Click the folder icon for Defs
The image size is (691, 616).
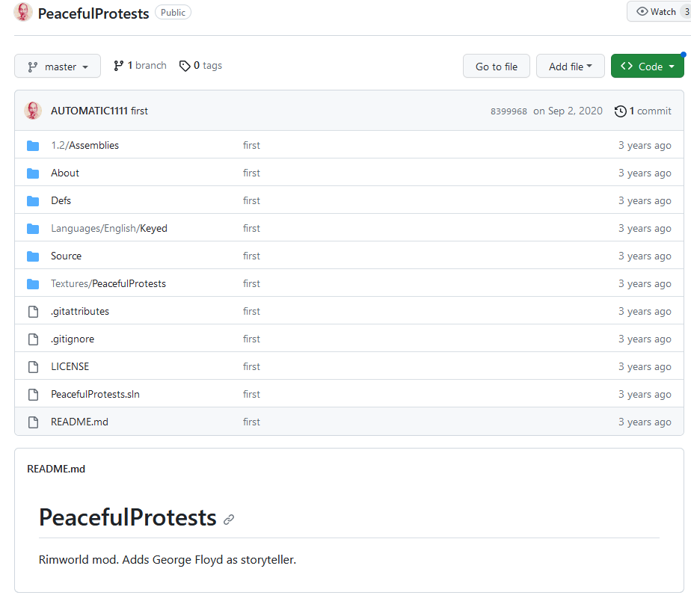tap(33, 201)
